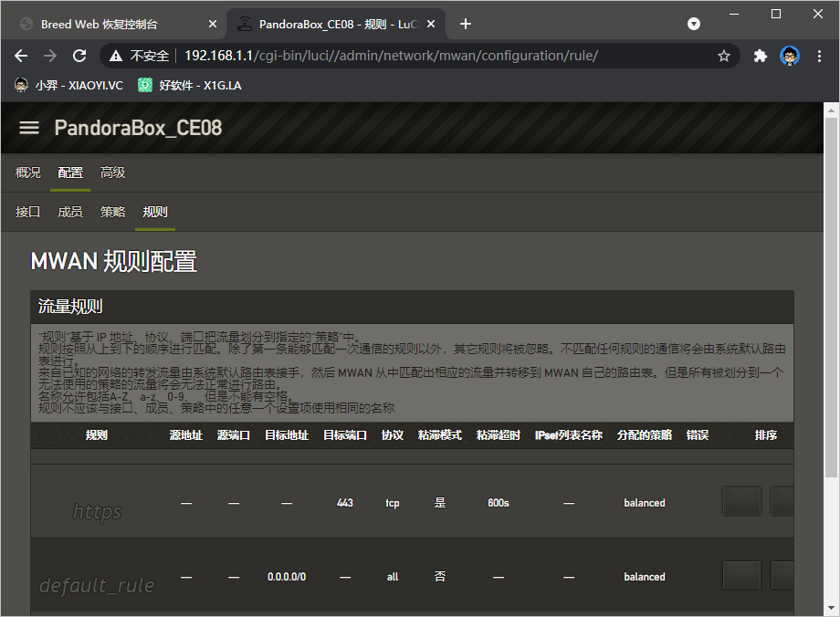
Task: Click first sort button in default_rule row
Action: coord(742,575)
